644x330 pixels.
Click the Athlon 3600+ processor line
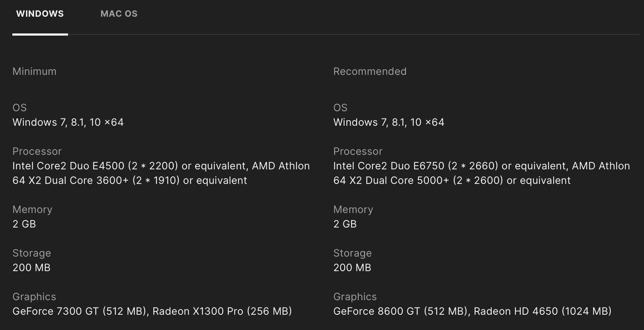click(130, 180)
